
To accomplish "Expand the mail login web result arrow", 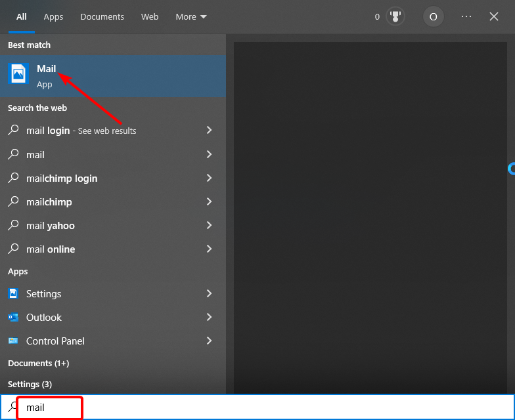I will [209, 130].
